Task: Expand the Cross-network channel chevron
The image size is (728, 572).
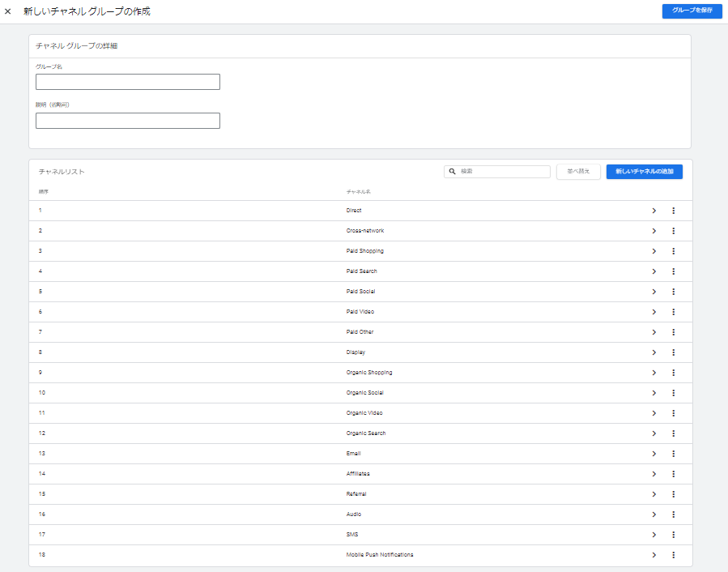Action: 653,231
